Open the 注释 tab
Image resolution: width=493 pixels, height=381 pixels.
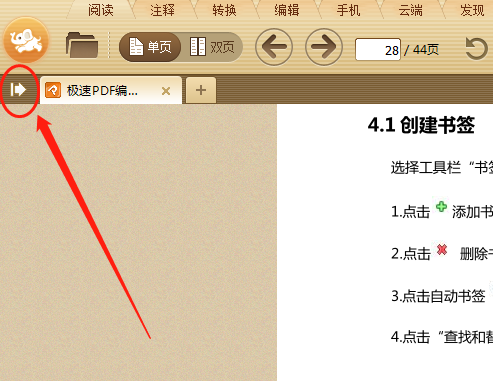click(162, 10)
